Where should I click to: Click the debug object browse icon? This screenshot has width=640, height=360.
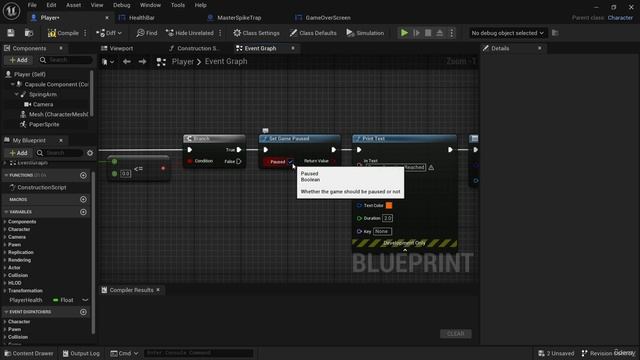[x=555, y=33]
